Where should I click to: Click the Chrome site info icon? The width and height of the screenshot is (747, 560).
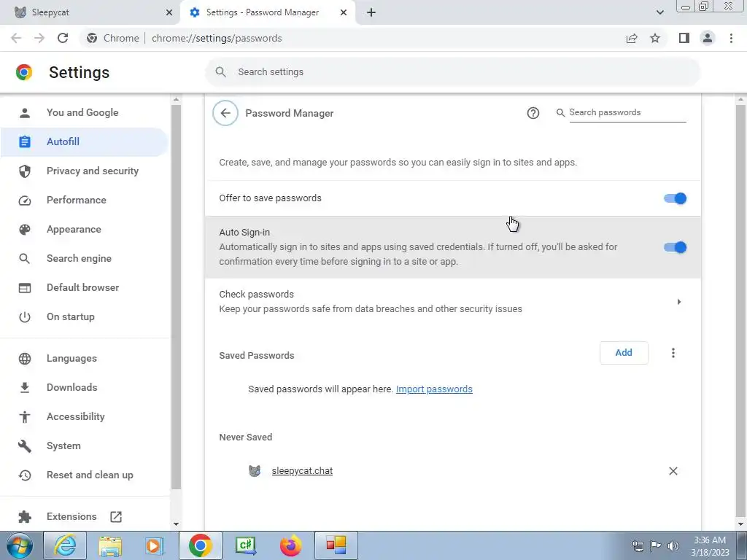[x=93, y=38]
